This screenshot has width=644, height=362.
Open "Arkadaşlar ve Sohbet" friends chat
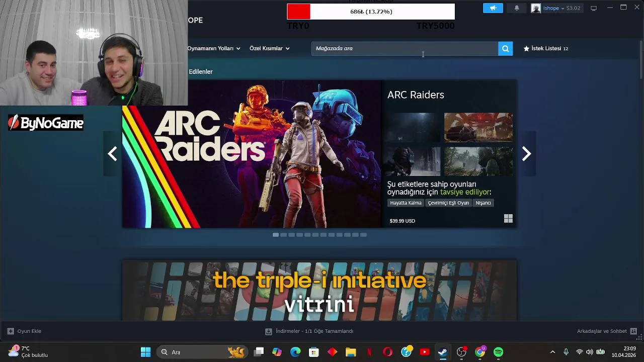602,331
